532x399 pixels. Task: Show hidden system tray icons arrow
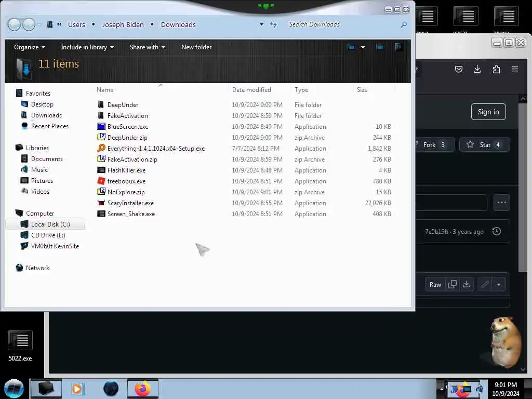(x=442, y=389)
